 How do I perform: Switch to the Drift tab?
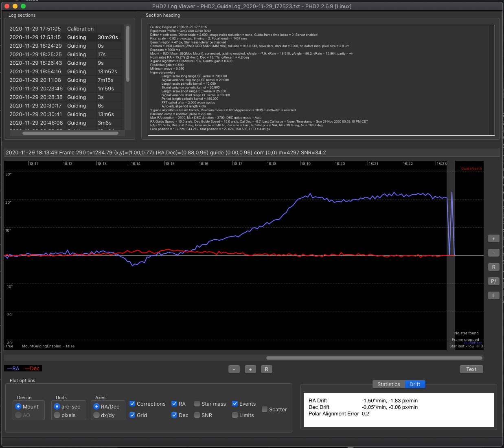tap(415, 384)
